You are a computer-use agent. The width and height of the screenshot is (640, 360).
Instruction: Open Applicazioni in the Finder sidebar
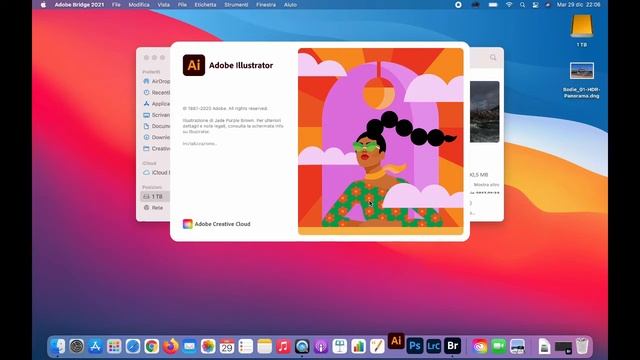(156, 104)
